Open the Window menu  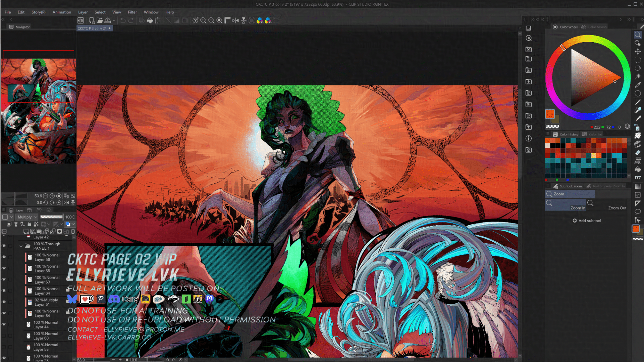151,12
